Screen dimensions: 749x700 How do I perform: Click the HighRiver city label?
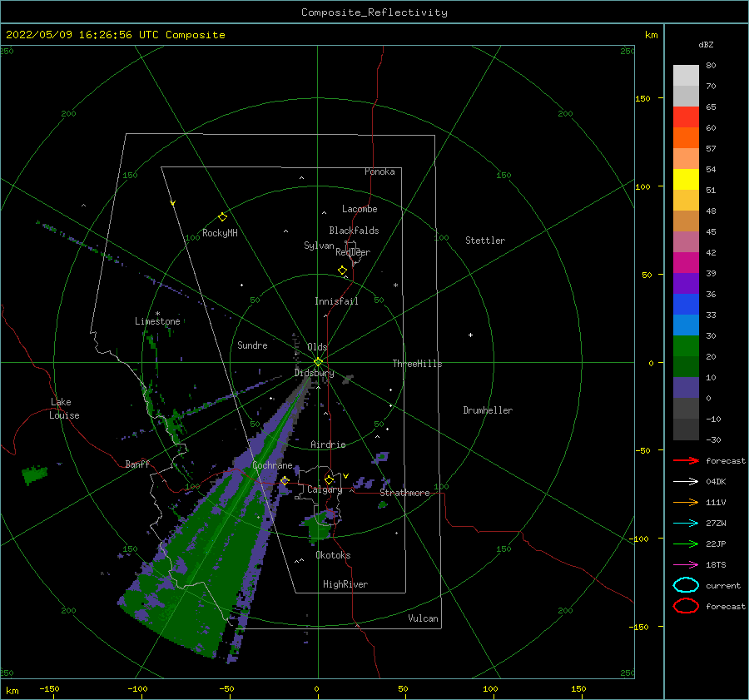tap(345, 584)
